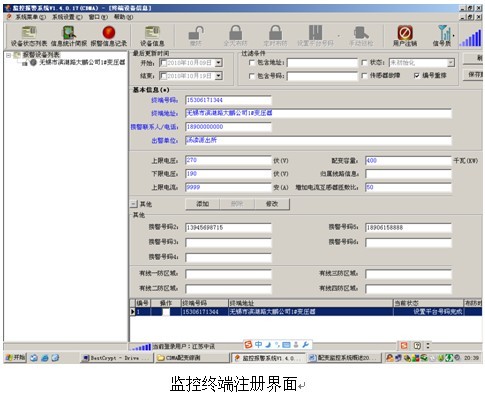Open the 开始 date dropdown arrow

[x=218, y=63]
